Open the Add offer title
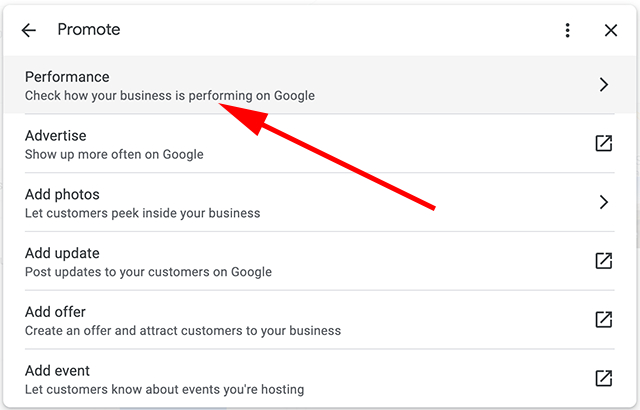The width and height of the screenshot is (640, 410). 55,312
